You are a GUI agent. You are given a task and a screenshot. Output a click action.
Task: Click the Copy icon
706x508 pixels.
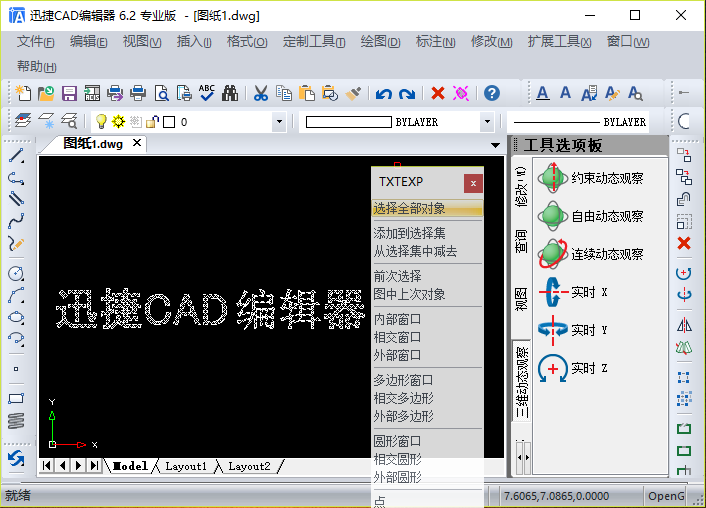pyautogui.click(x=284, y=93)
